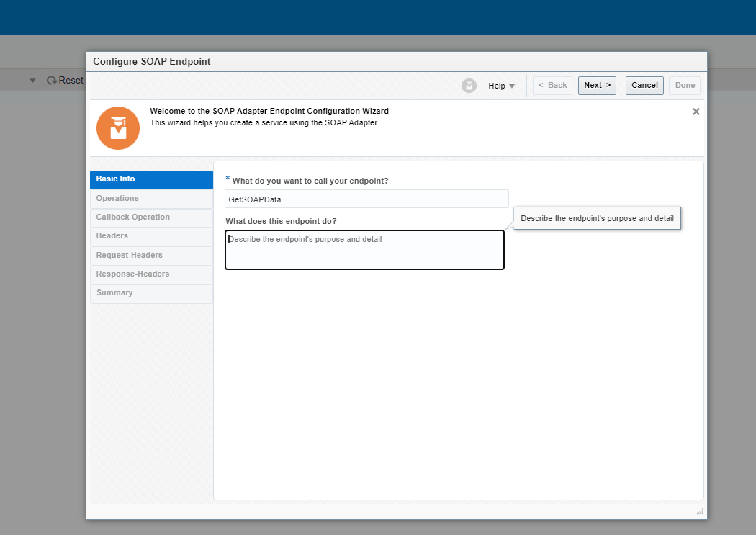Click the 'What does this endpoint do?' label
The image size is (756, 535).
281,221
